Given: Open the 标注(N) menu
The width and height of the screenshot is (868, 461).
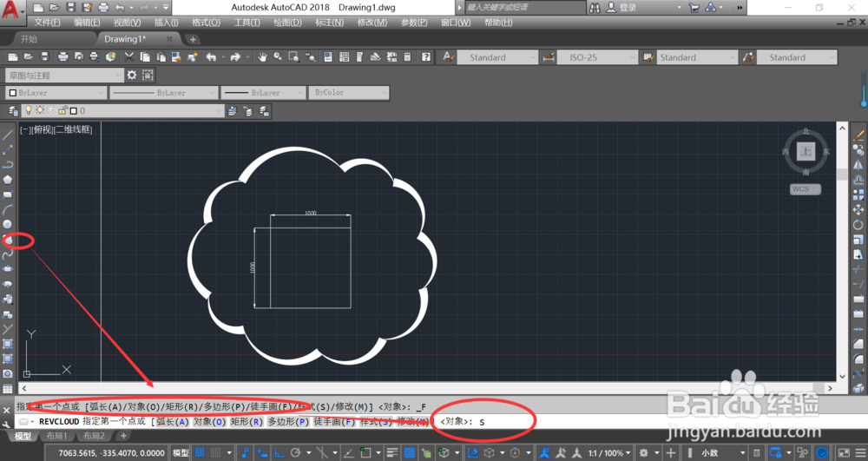Looking at the screenshot, I should coord(329,22).
